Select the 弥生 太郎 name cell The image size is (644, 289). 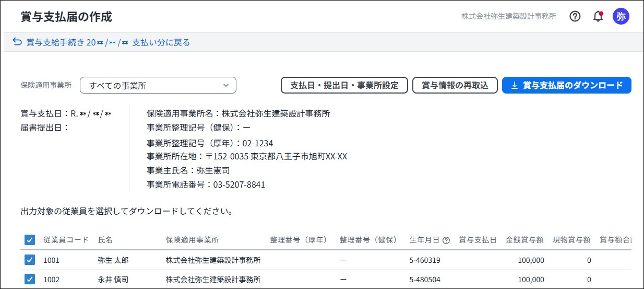pyautogui.click(x=113, y=260)
